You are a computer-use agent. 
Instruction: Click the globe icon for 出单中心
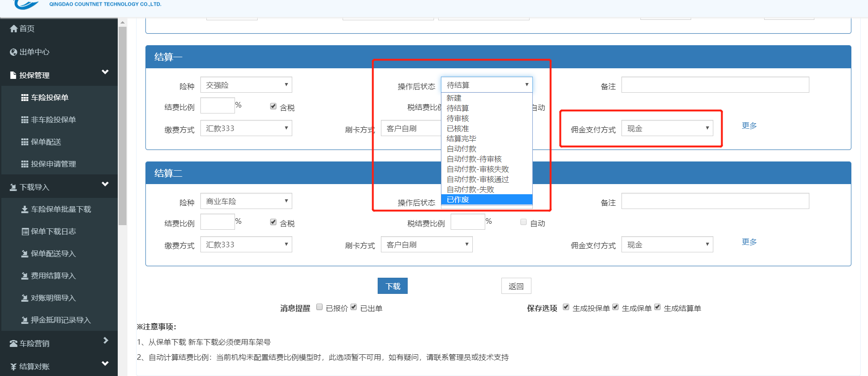coord(14,52)
